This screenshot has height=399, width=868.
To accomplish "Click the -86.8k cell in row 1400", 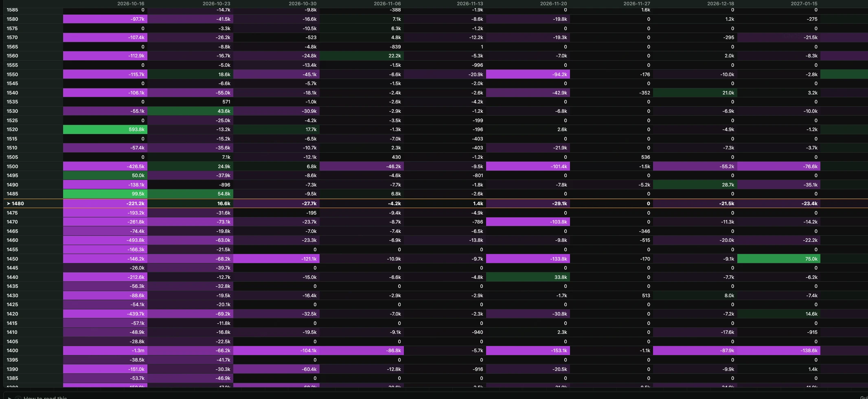I will coord(362,351).
